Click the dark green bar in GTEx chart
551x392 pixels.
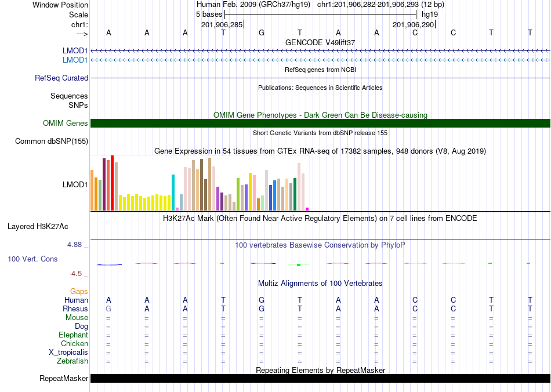click(295, 194)
